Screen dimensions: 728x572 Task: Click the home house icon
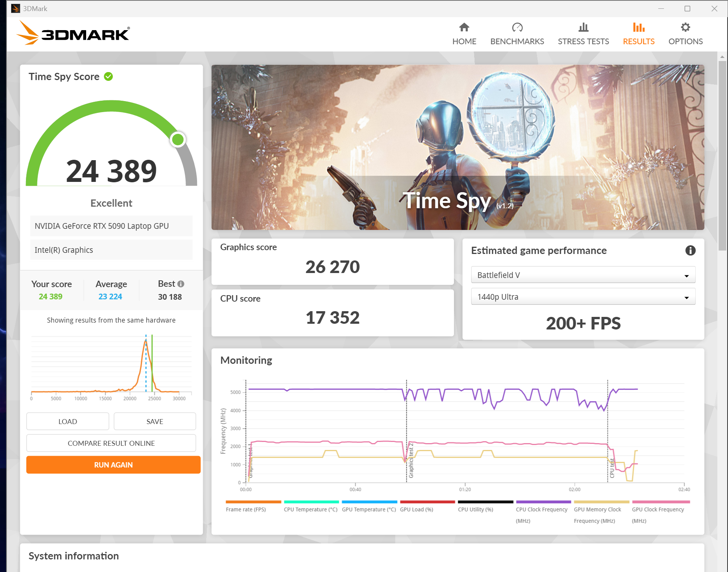tap(464, 27)
